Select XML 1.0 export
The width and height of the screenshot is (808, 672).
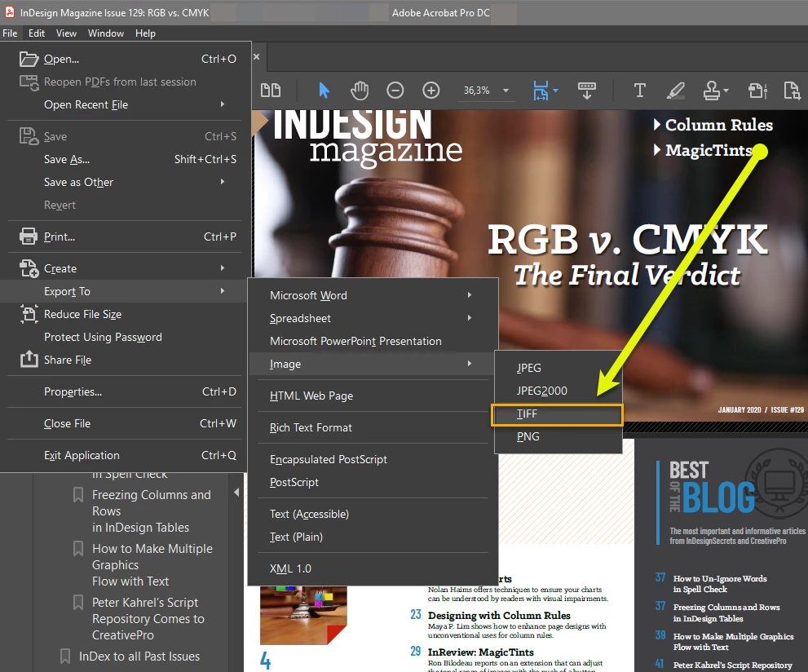pos(373,568)
